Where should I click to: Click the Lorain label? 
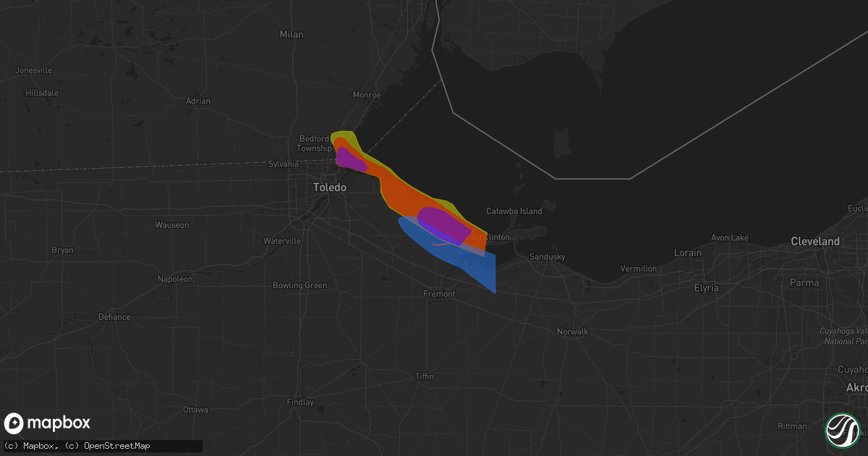[x=688, y=253]
